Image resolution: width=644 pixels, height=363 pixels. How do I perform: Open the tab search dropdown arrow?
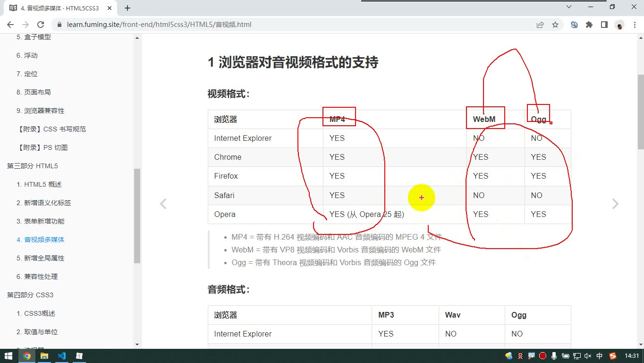coord(568,7)
